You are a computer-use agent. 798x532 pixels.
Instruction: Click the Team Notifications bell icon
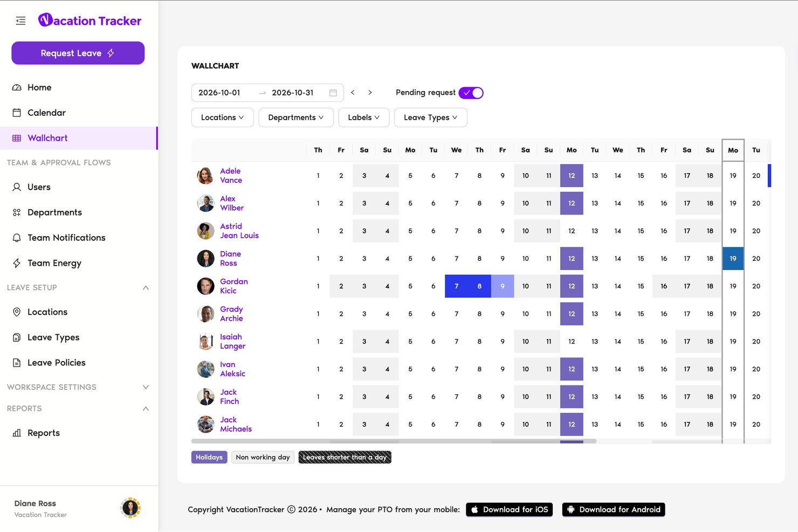coord(17,238)
